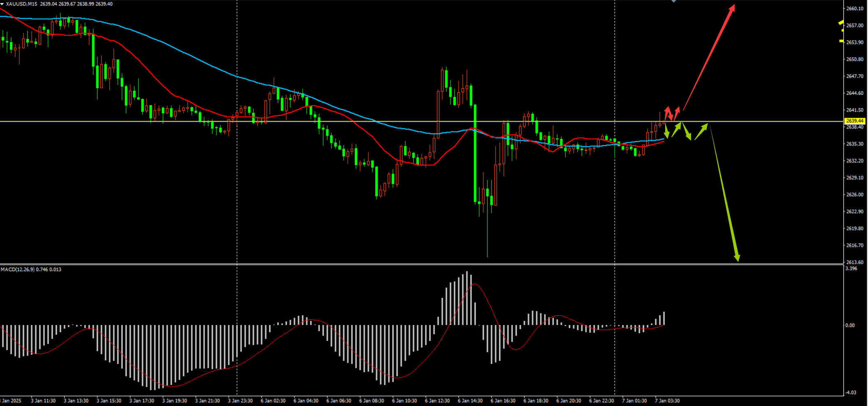
Task: Click the 2626.00 price scale label
Action: tap(855, 194)
